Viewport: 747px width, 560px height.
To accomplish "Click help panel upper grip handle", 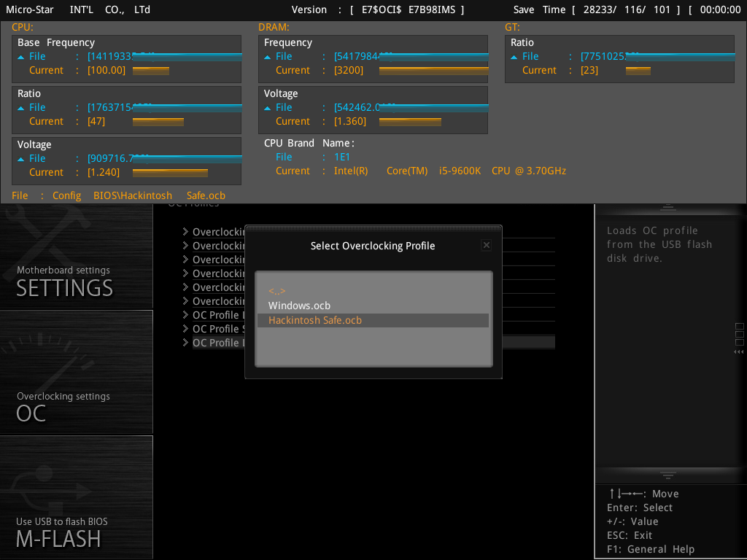I will coord(668,208).
